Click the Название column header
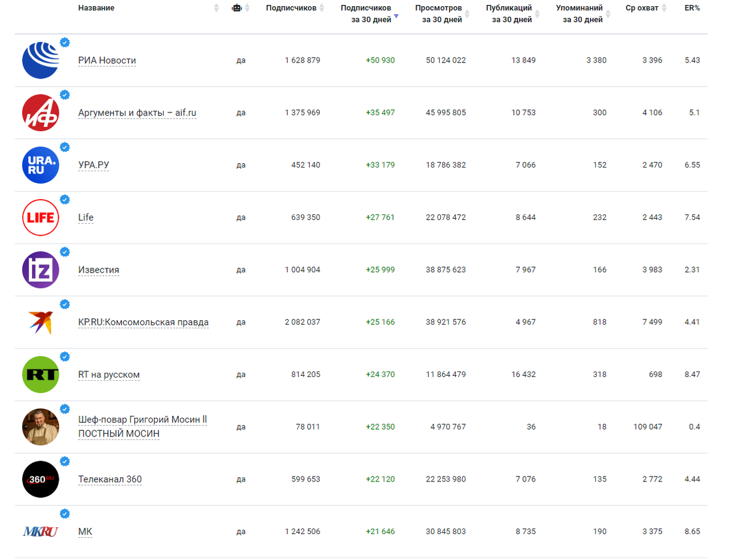The width and height of the screenshot is (742, 560). click(96, 8)
